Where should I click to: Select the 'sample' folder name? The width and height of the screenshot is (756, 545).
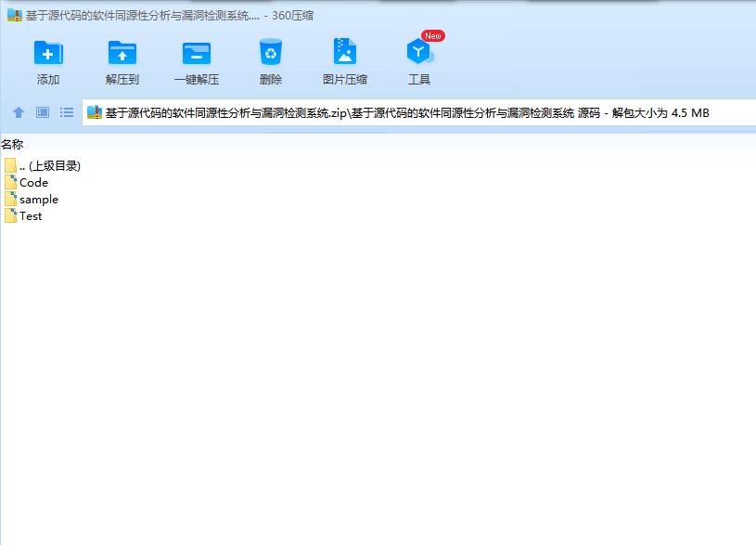pyautogui.click(x=39, y=200)
